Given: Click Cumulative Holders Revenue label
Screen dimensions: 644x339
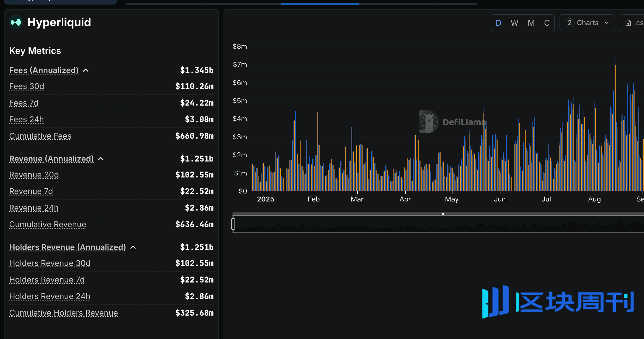Looking at the screenshot, I should tap(63, 313).
